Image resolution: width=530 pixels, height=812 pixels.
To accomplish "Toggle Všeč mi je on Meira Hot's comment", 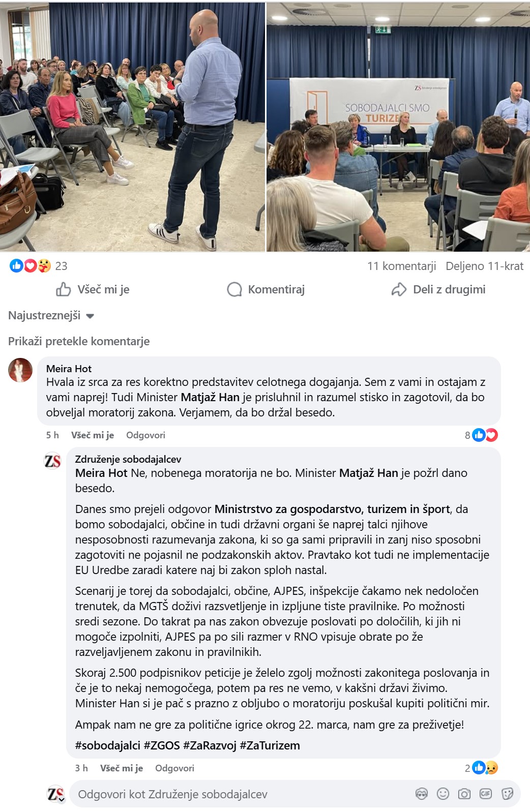I will click(93, 435).
